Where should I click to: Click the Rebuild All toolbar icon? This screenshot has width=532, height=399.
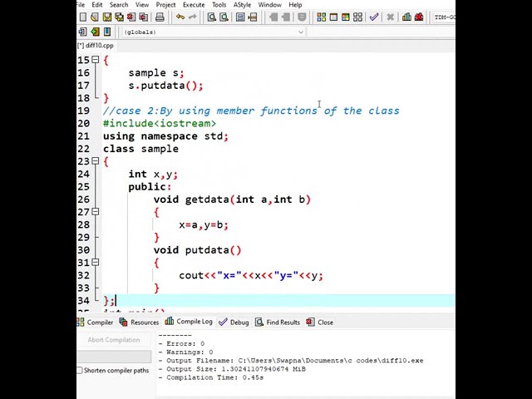pyautogui.click(x=357, y=17)
